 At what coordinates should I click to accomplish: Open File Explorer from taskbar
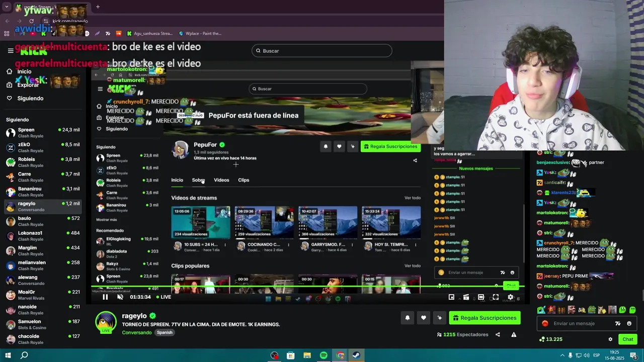pyautogui.click(x=307, y=355)
